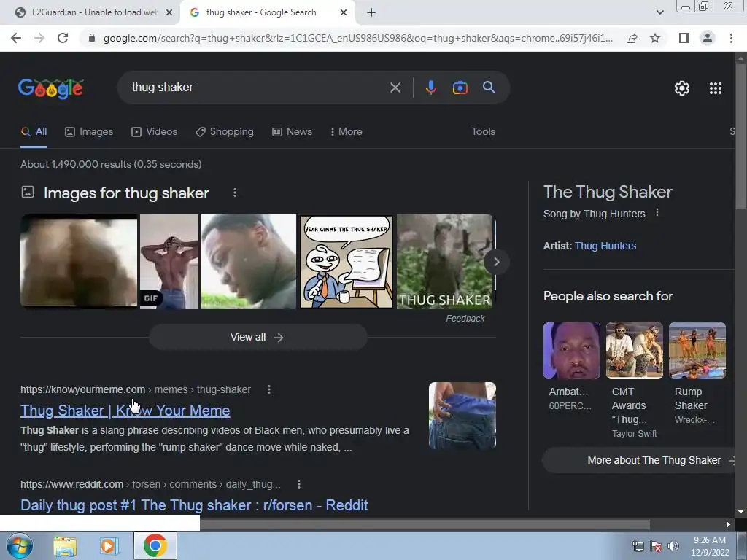Click into the Google search input field
The width and height of the screenshot is (747, 560).
[258, 87]
